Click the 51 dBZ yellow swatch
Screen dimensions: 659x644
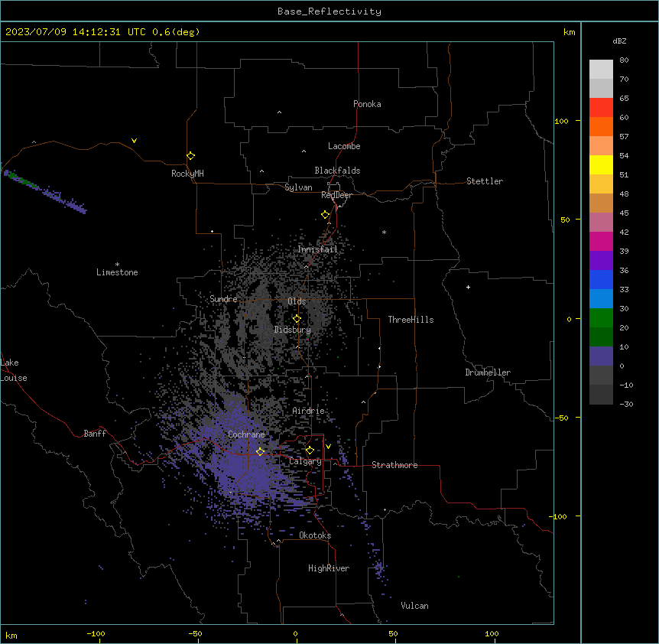(601, 164)
